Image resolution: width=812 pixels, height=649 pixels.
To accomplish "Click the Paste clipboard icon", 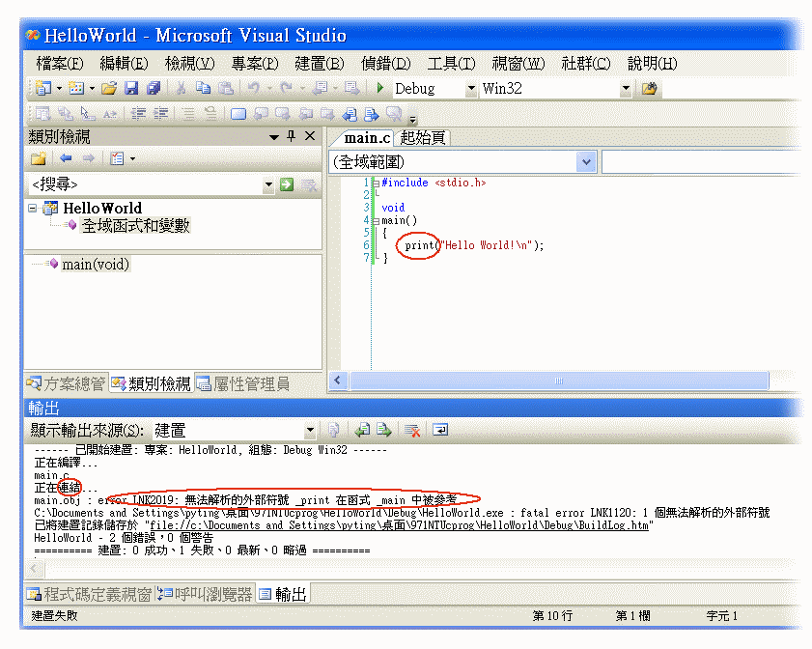I will 225,89.
